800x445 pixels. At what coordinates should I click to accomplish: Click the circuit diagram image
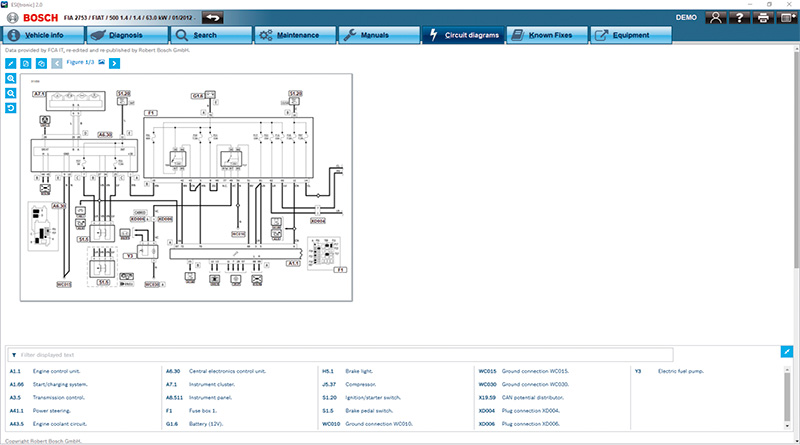(x=186, y=187)
